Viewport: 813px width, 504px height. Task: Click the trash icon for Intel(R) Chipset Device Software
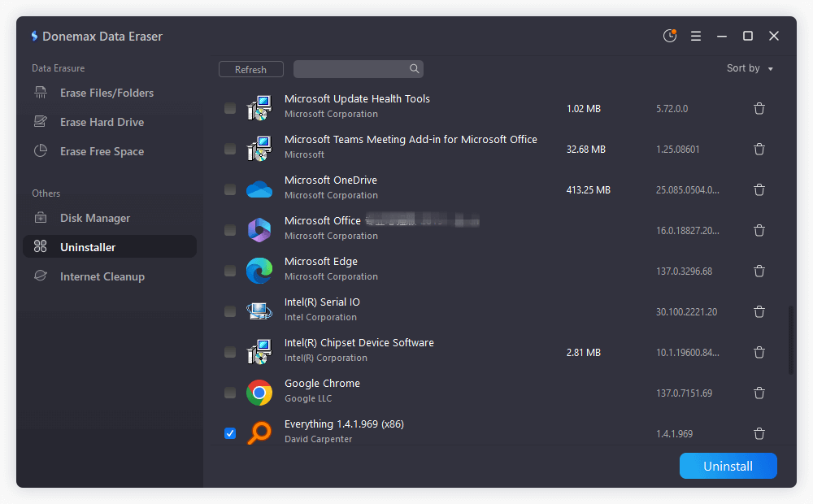pos(759,353)
